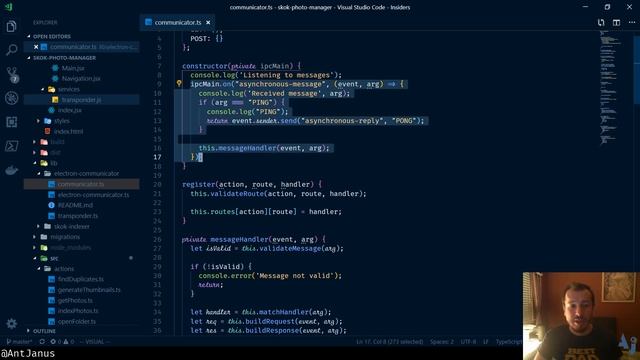Click line number 20 in the gutter
The height and width of the screenshot is (360, 640).
tap(158, 184)
